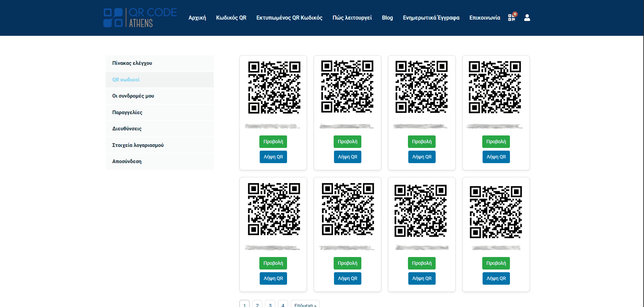Go to the Αρχική menu item
The height and width of the screenshot is (307, 644).
[197, 18]
